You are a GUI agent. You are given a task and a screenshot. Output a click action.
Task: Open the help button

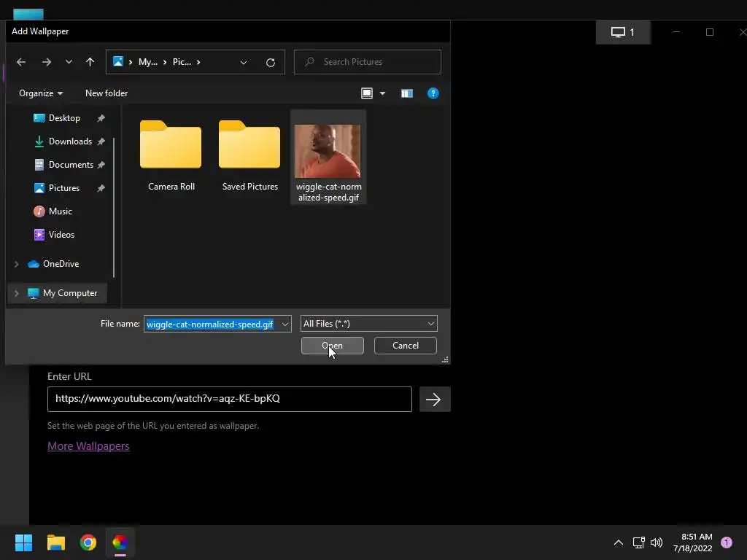[x=433, y=93]
